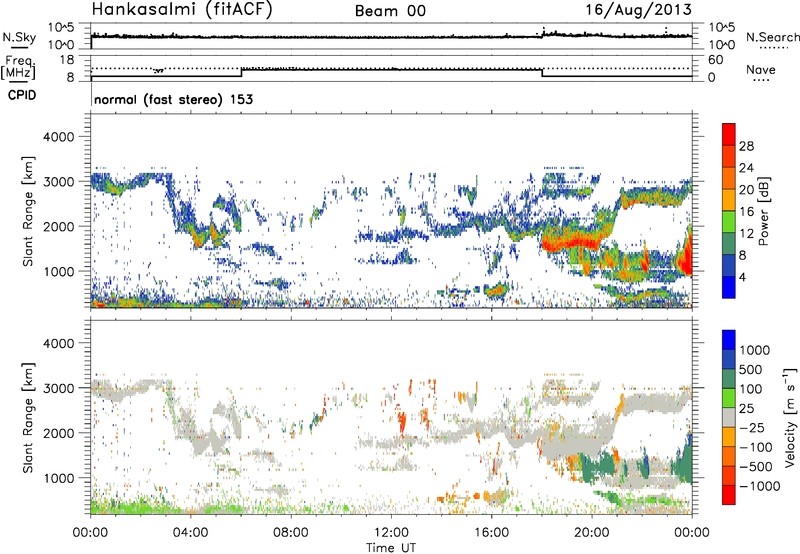Click the '-1000' tick on Velocity colorbar

(x=759, y=486)
